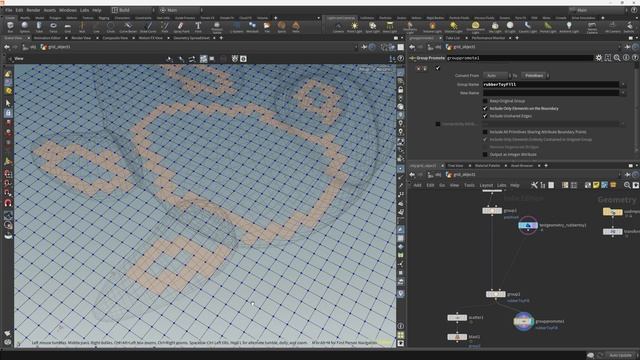Select the Torus shelf tool
Image resolution: width=640 pixels, height=360 pixels.
[x=53, y=27]
